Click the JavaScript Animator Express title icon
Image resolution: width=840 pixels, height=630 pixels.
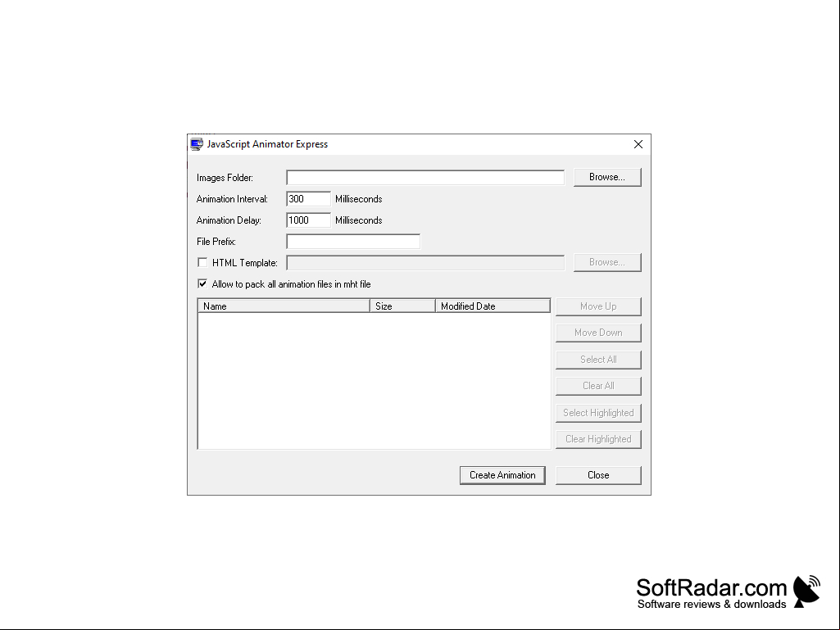point(198,144)
